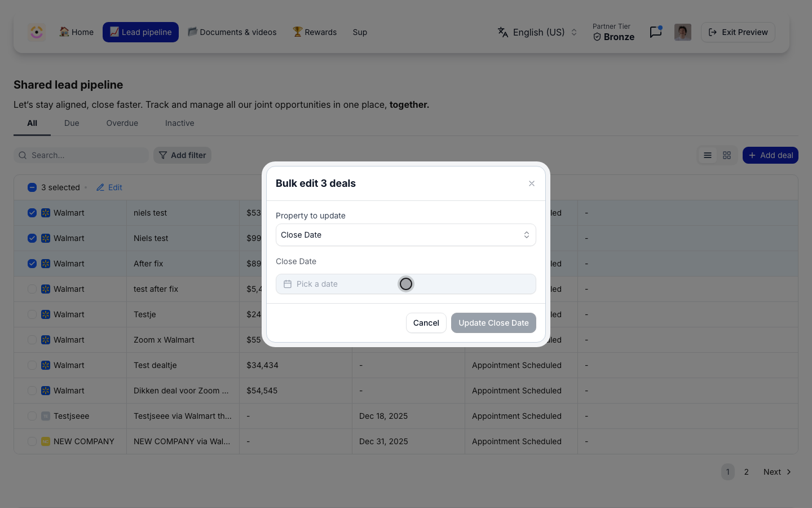Go to the Next page

tap(778, 472)
